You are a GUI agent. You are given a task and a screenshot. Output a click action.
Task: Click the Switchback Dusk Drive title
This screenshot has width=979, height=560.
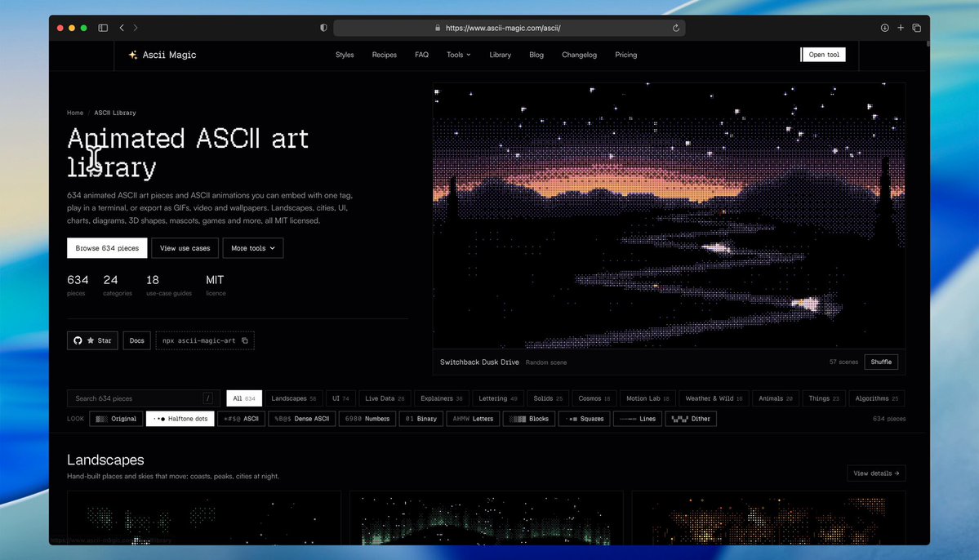tap(479, 362)
